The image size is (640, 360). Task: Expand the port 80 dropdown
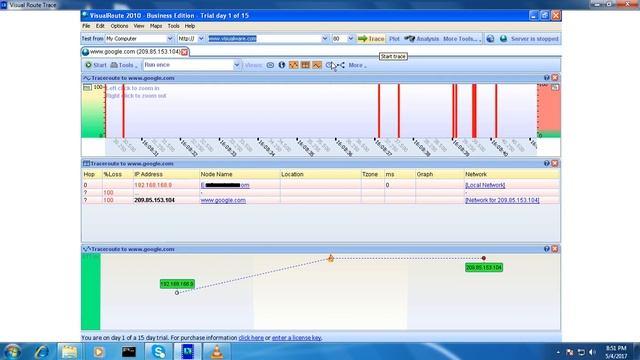click(x=351, y=39)
